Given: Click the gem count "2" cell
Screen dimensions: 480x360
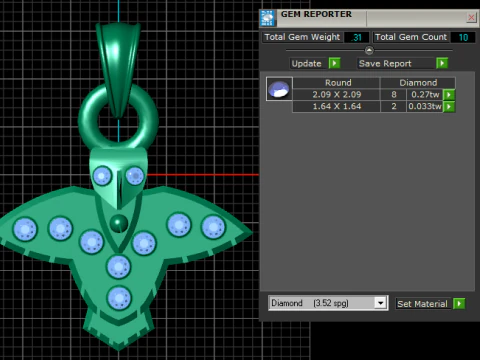Looking at the screenshot, I should pos(394,106).
